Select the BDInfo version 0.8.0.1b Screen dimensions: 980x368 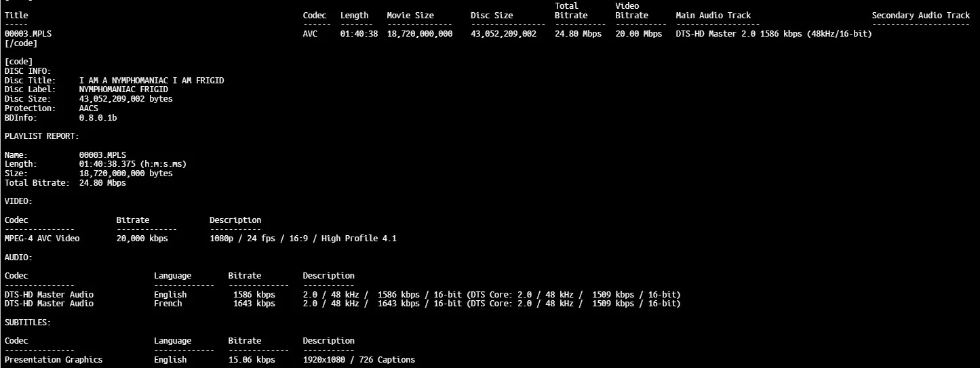(x=98, y=118)
